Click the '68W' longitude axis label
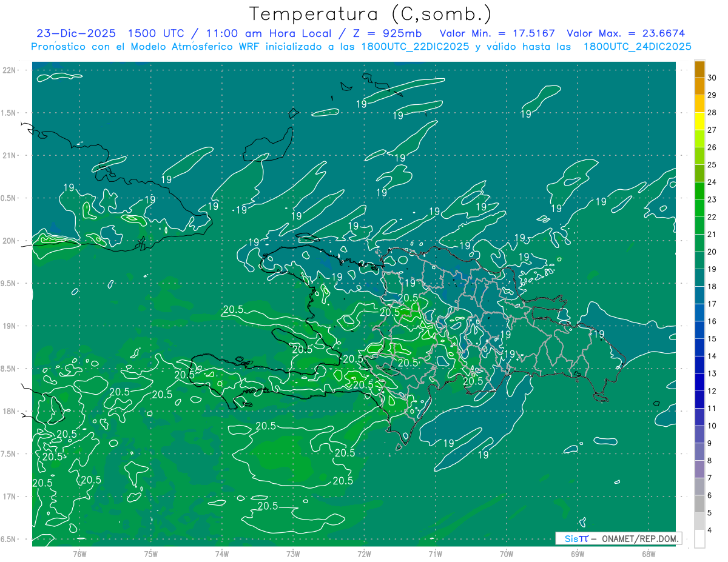Viewport: 728px width, 562px height. click(x=648, y=554)
